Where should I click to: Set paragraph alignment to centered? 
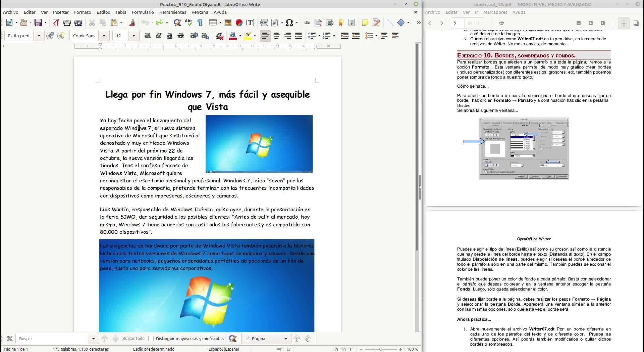click(276, 36)
